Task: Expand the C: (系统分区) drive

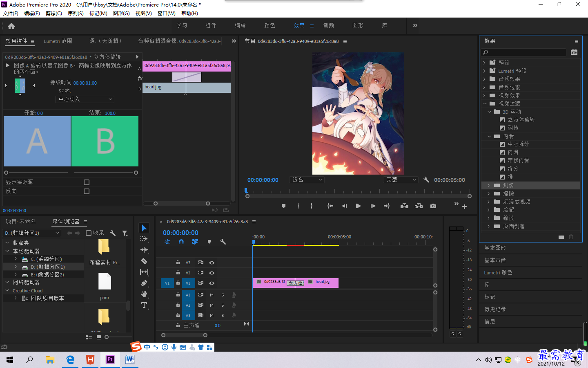Action: (16, 259)
